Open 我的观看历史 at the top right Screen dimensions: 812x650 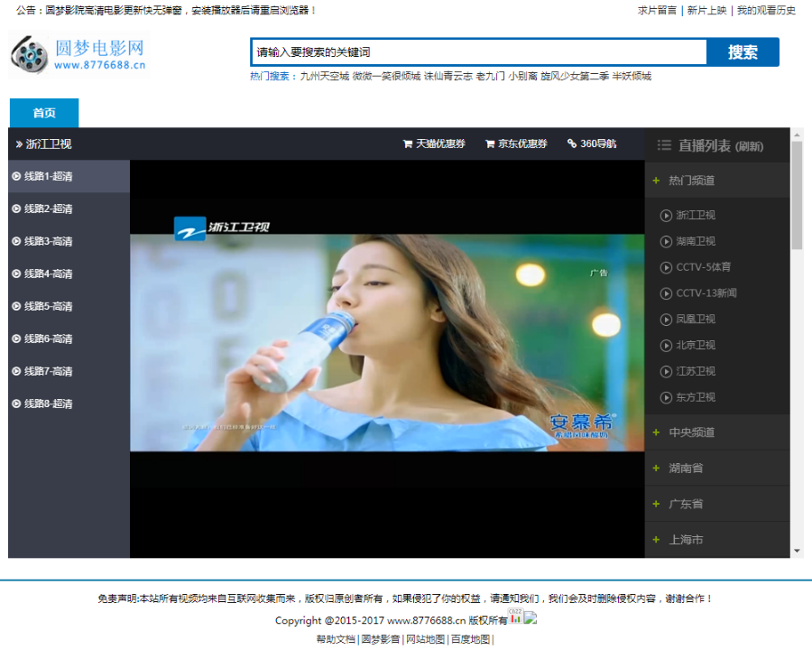767,13
